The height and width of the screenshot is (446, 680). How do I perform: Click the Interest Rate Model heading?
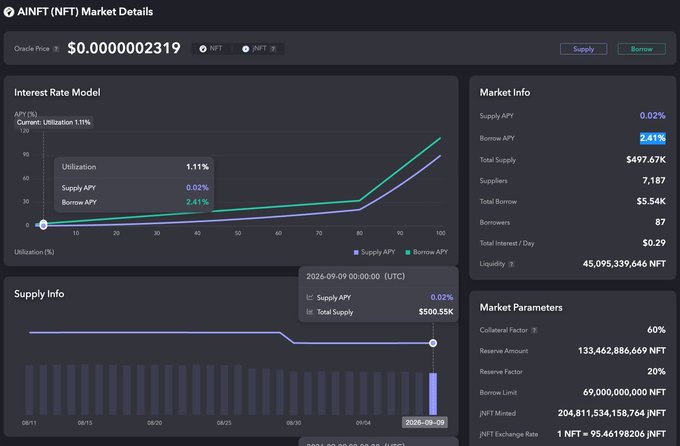click(57, 92)
